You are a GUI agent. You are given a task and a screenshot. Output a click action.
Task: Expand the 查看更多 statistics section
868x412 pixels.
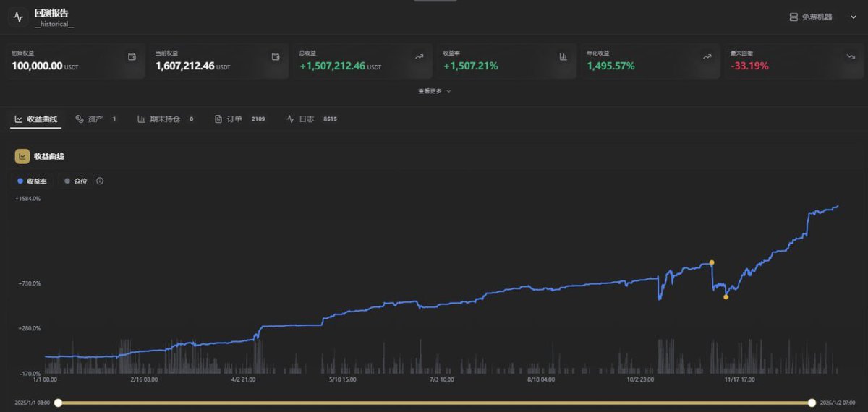[x=434, y=91]
